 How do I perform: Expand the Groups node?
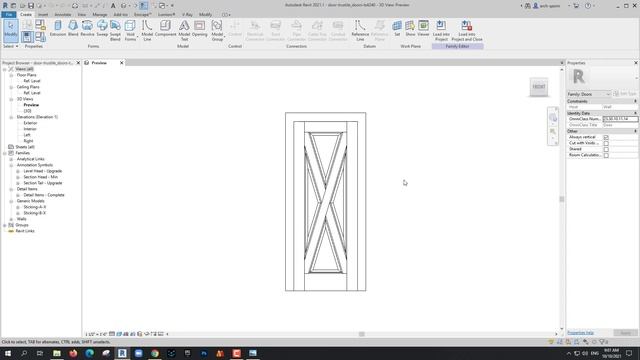point(5,225)
